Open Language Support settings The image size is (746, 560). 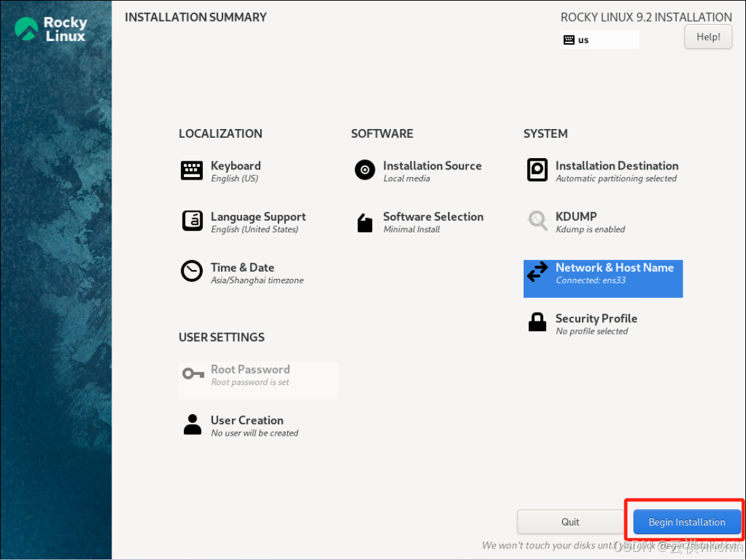pyautogui.click(x=258, y=216)
